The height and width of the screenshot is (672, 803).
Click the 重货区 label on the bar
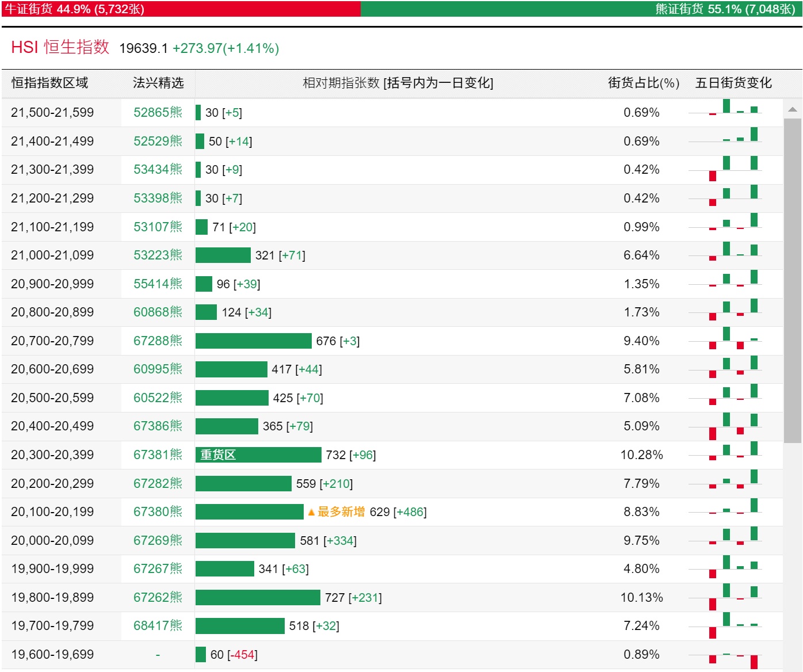218,455
